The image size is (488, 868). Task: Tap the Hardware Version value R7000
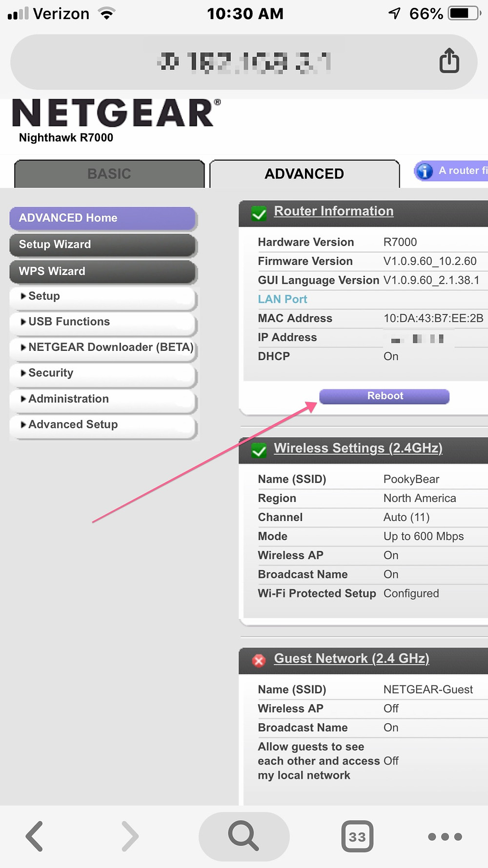pyautogui.click(x=400, y=242)
